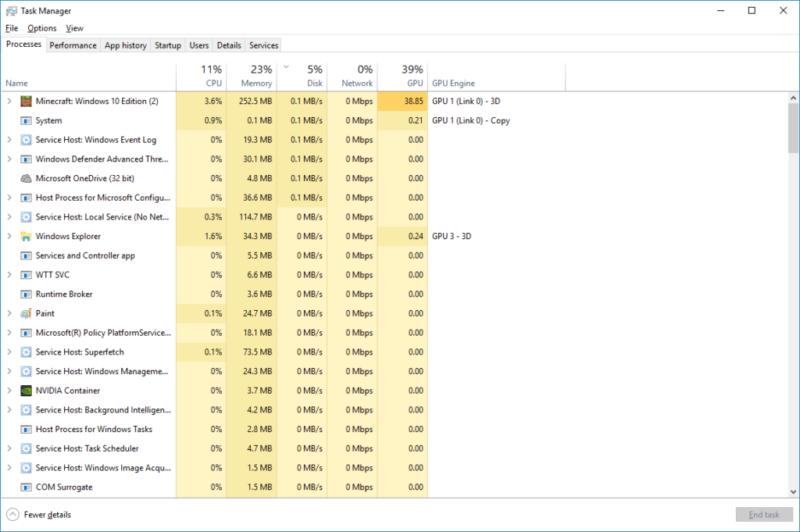800x532 pixels.
Task: Sort processes by the CPU column
Action: (202, 77)
